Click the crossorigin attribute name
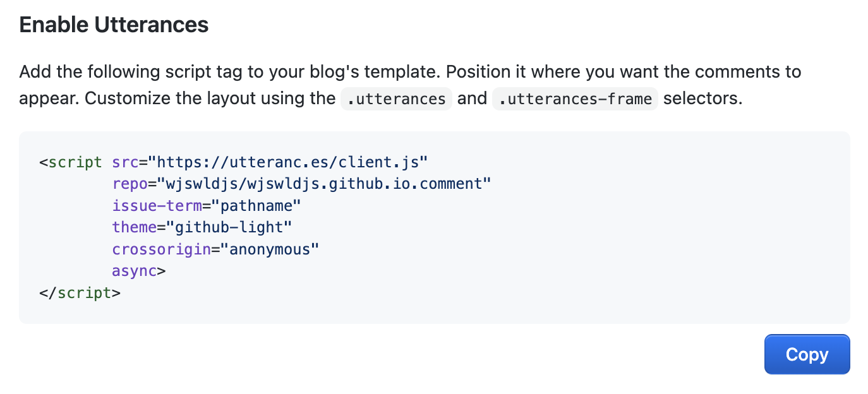Image resolution: width=868 pixels, height=394 pixels. (161, 249)
